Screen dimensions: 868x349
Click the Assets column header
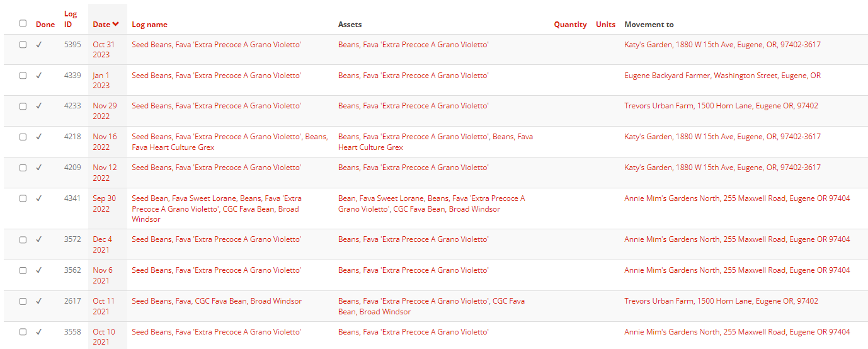click(x=350, y=25)
